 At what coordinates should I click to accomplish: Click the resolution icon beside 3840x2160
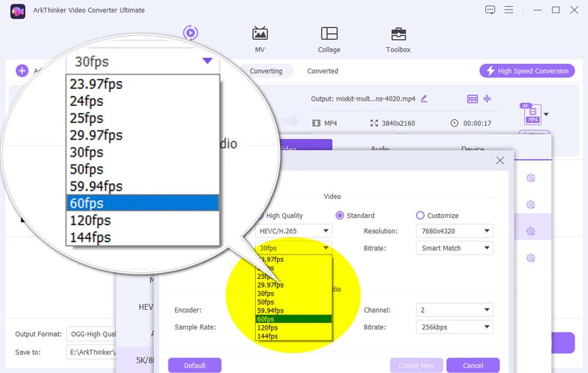(374, 123)
